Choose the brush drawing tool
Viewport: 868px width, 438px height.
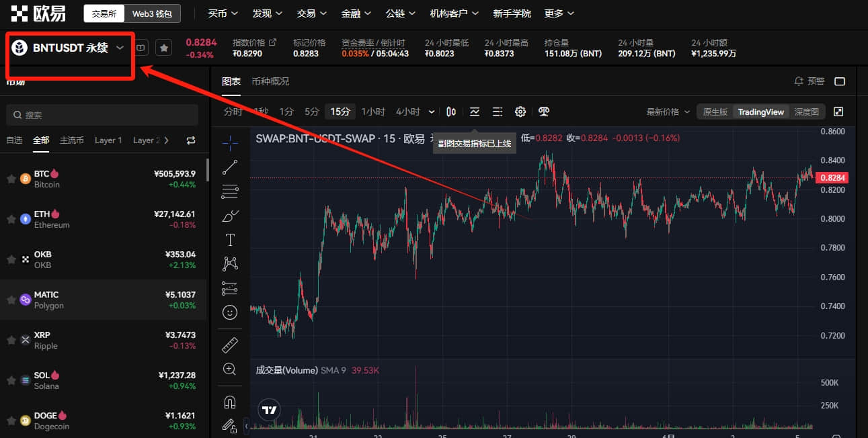coord(230,216)
